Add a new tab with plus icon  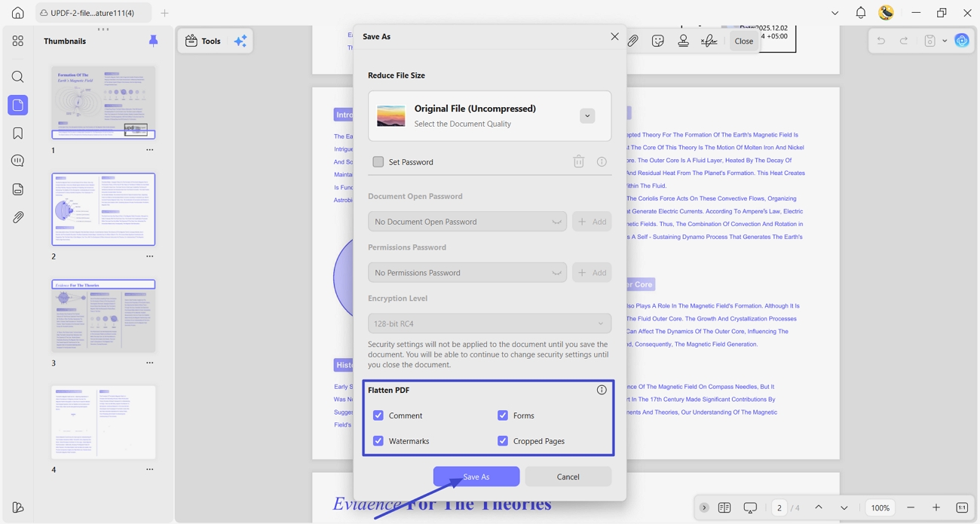tap(164, 13)
